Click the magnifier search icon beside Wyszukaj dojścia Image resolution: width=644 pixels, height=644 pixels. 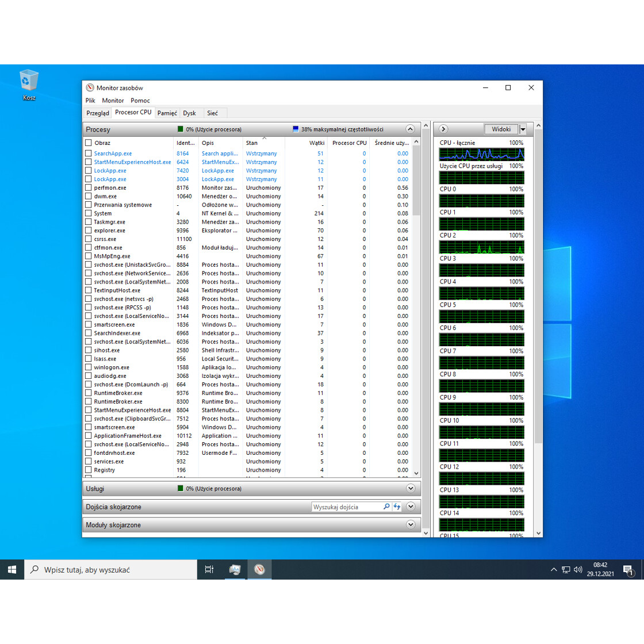point(386,507)
